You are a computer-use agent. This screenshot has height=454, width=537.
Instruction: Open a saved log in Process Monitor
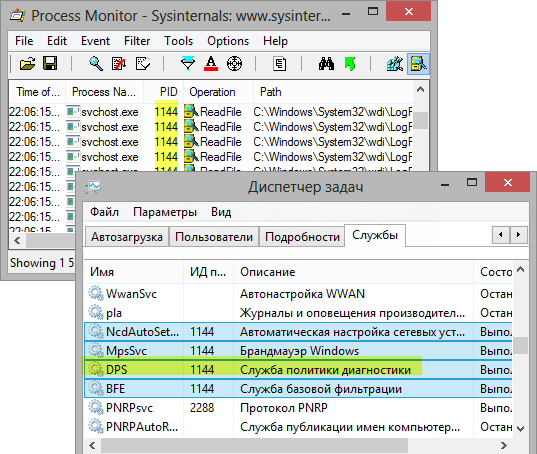(x=27, y=64)
